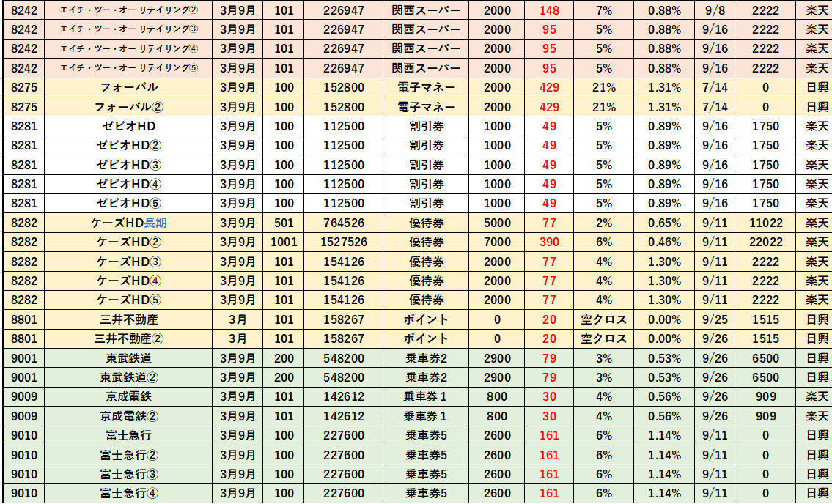Click the cell containing 22022
This screenshot has width=832, height=504.
[765, 242]
